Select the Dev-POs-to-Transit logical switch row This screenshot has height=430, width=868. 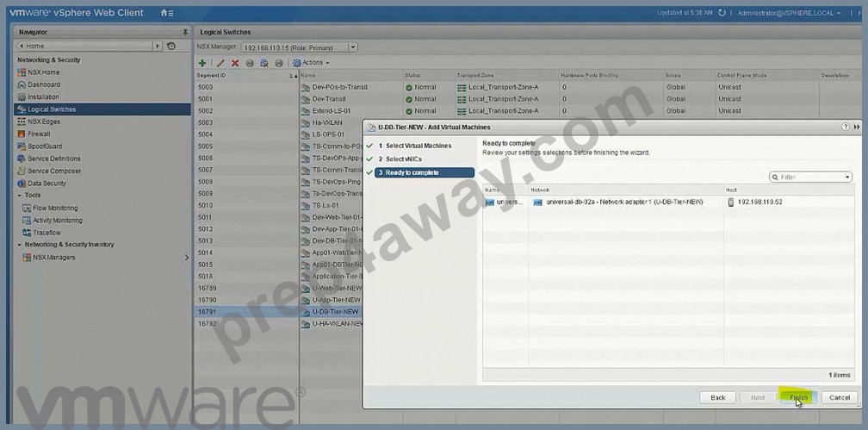[x=339, y=87]
